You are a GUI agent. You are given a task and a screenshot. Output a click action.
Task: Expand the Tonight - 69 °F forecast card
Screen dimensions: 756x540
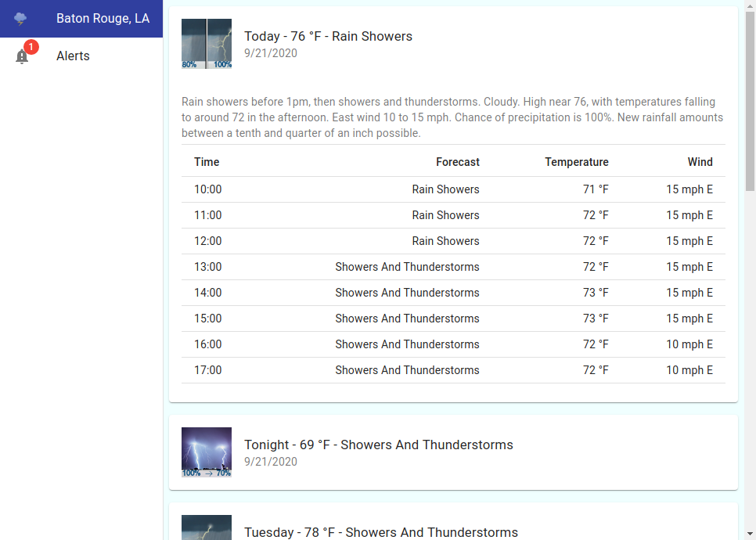[x=453, y=452]
